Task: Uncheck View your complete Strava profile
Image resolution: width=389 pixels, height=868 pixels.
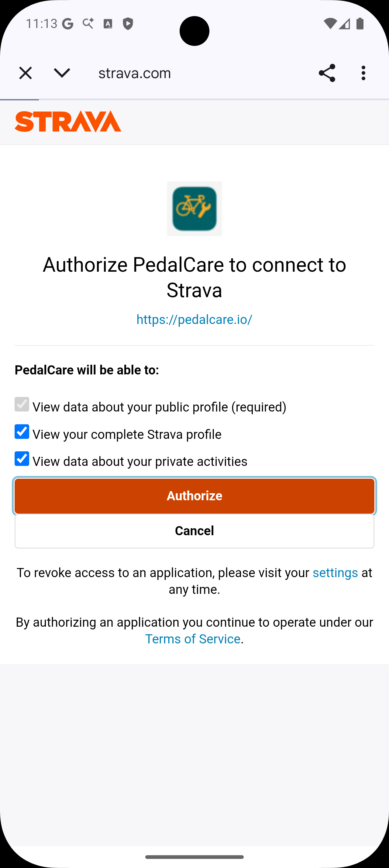Action: tap(22, 432)
